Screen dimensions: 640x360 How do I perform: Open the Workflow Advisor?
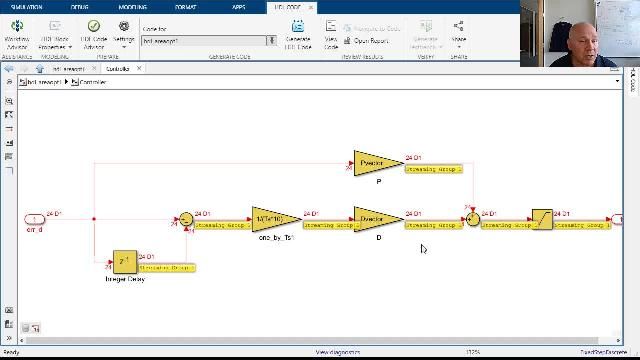[x=17, y=35]
